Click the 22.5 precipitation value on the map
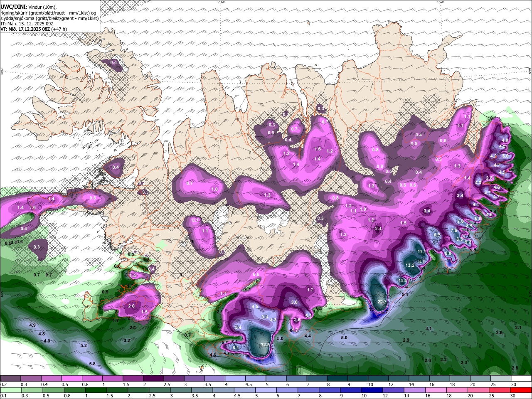532x399 pixels. pyautogui.click(x=265, y=345)
